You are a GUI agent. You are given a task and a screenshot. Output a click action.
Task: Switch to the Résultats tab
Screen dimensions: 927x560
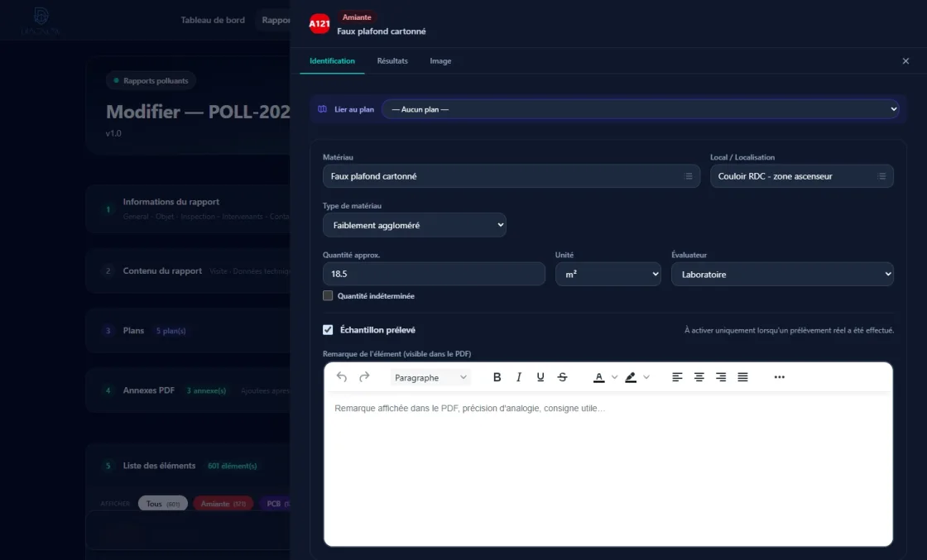(392, 61)
